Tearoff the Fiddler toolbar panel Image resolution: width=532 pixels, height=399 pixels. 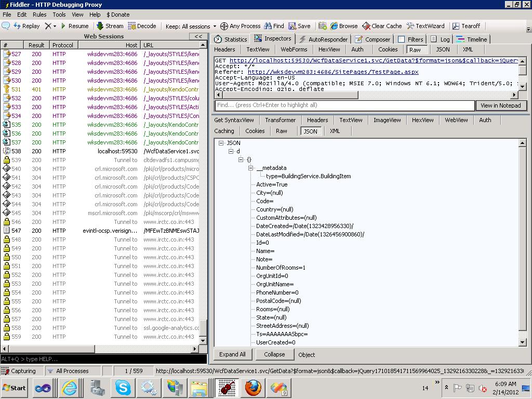click(466, 26)
